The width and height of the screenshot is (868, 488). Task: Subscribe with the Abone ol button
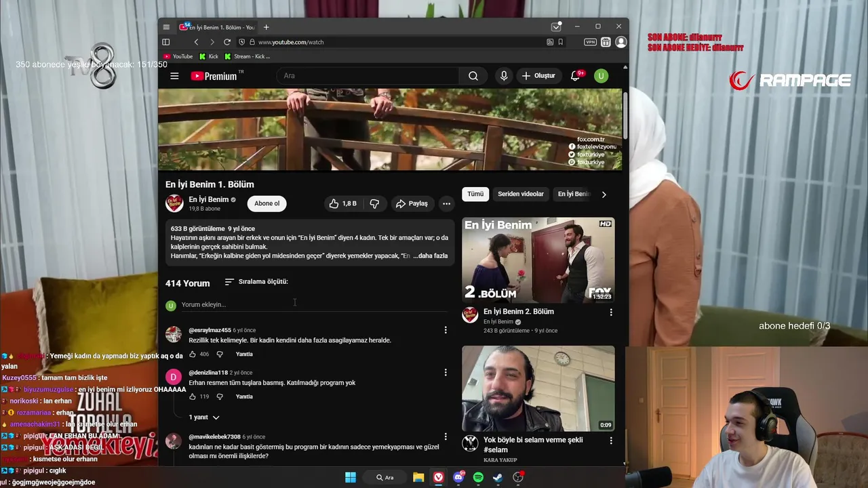click(x=267, y=203)
